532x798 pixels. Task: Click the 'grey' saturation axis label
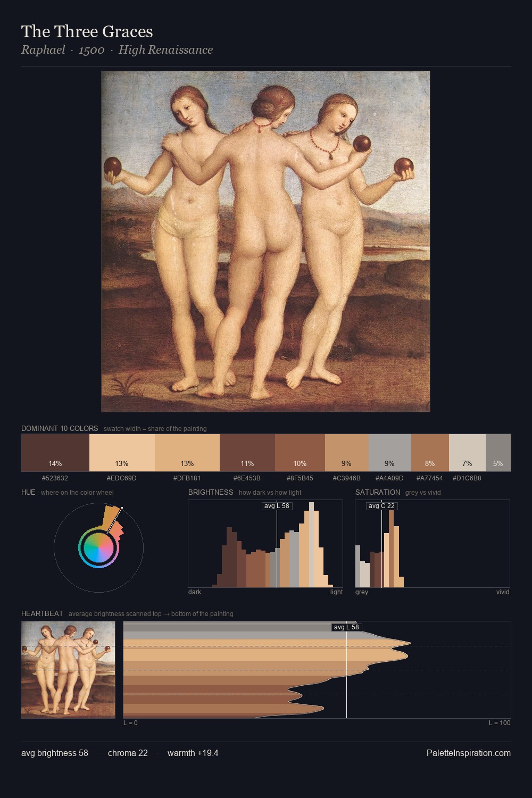[362, 592]
